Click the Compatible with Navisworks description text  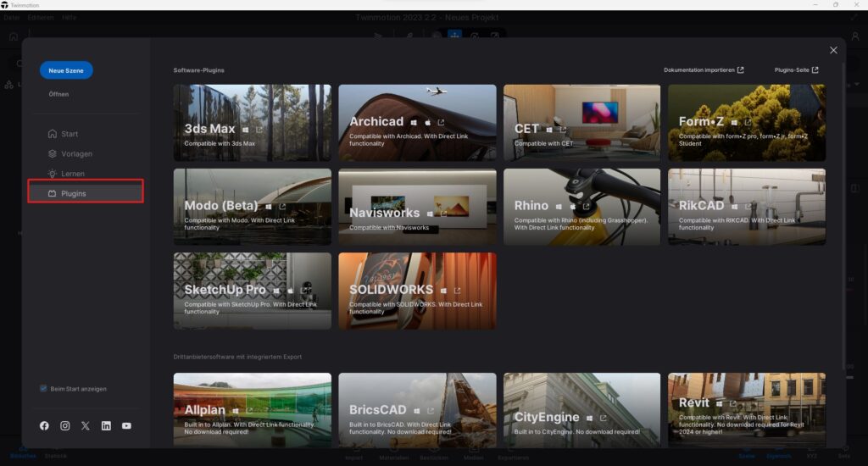pos(389,227)
